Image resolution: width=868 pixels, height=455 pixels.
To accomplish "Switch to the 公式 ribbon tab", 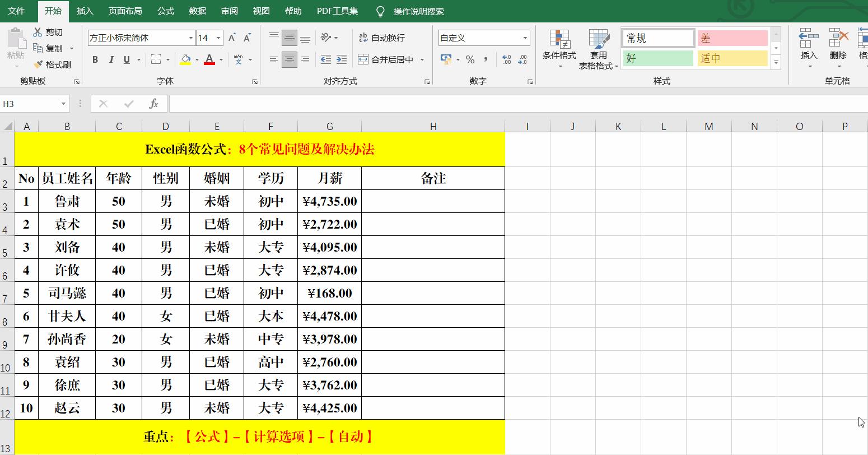I will click(165, 11).
